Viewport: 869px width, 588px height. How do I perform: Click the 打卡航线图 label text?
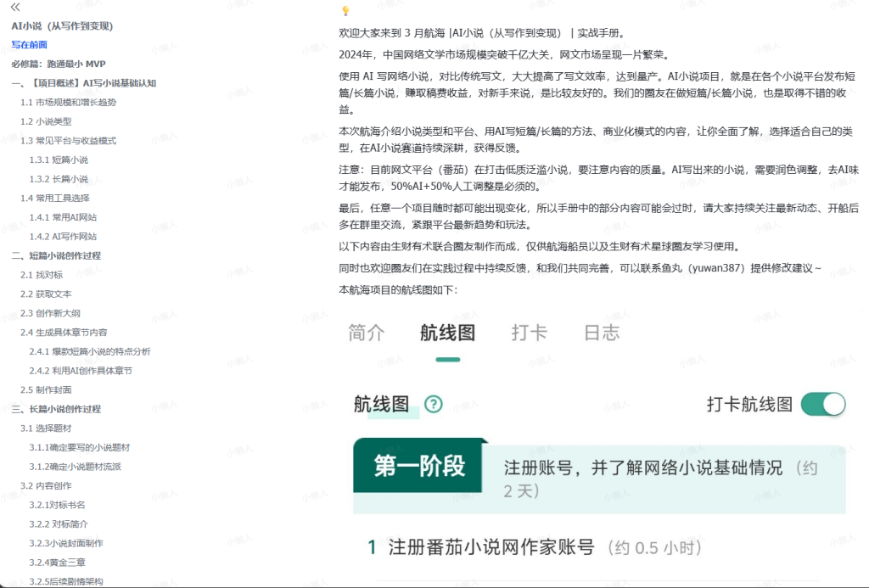click(749, 404)
